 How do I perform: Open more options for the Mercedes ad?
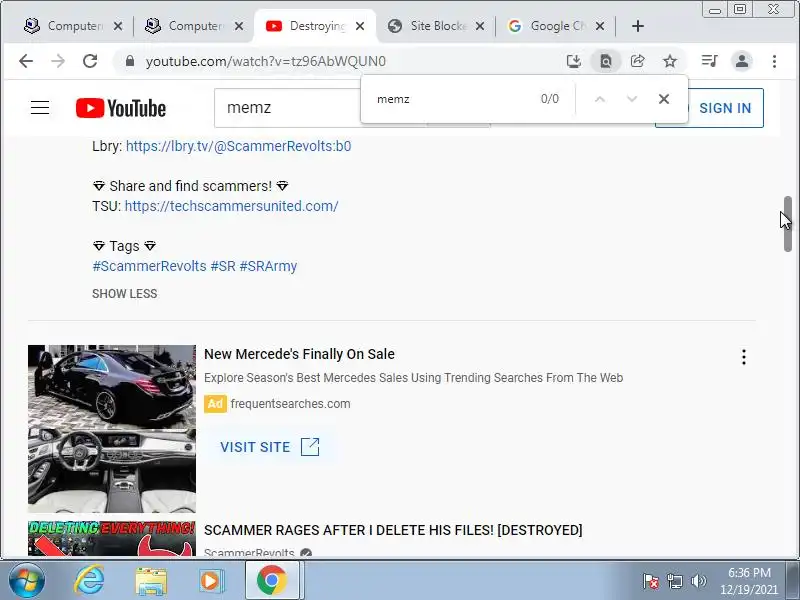pos(744,357)
